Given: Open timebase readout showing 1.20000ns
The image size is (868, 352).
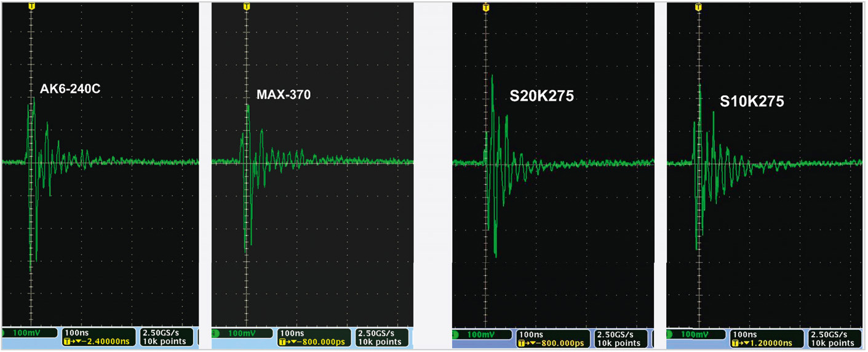Looking at the screenshot, I should pos(767,338).
